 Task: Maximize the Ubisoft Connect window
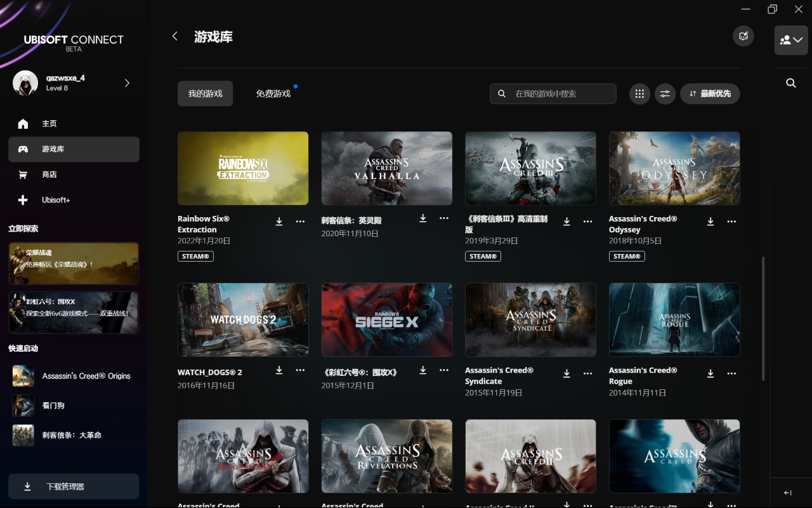click(x=772, y=9)
